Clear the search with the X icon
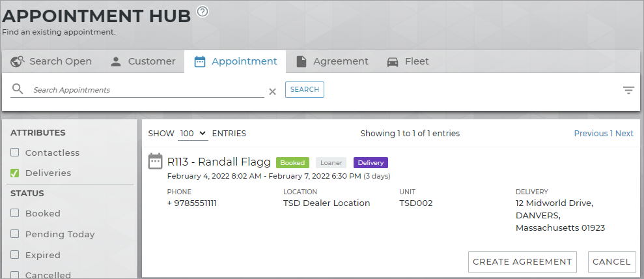Screen dimensions: 644x279 (x=273, y=91)
